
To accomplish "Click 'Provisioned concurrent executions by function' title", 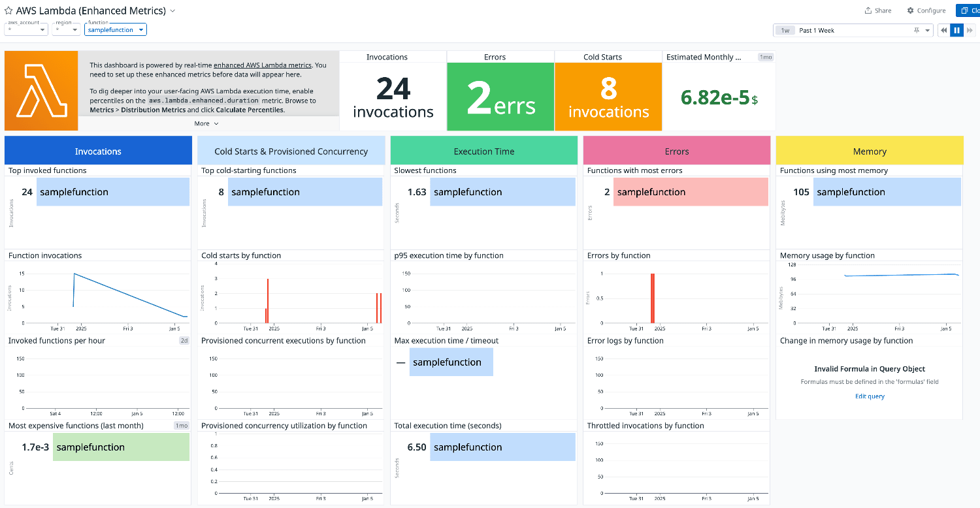I will pyautogui.click(x=284, y=340).
